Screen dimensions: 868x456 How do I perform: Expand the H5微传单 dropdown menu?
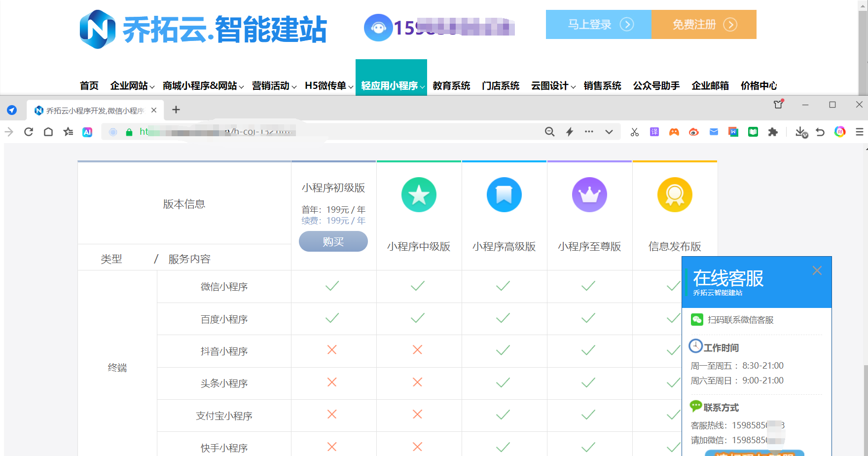pyautogui.click(x=329, y=86)
